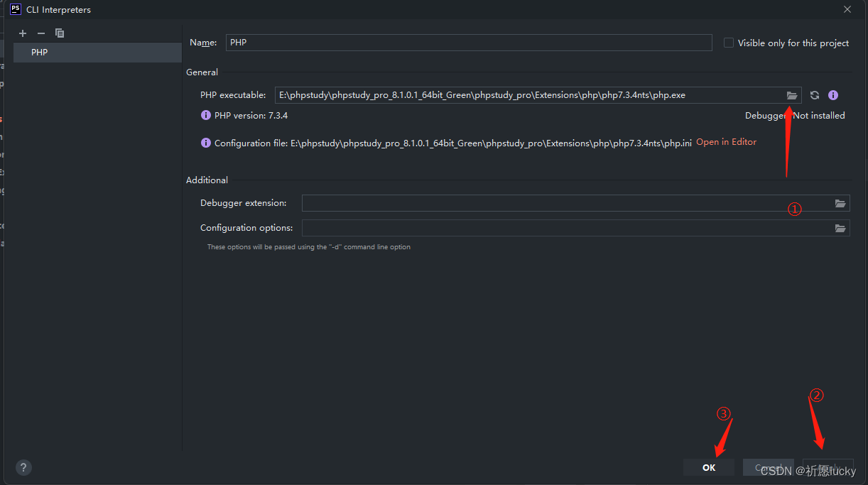
Task: Browse for the PHP executable folder icon
Action: (792, 95)
